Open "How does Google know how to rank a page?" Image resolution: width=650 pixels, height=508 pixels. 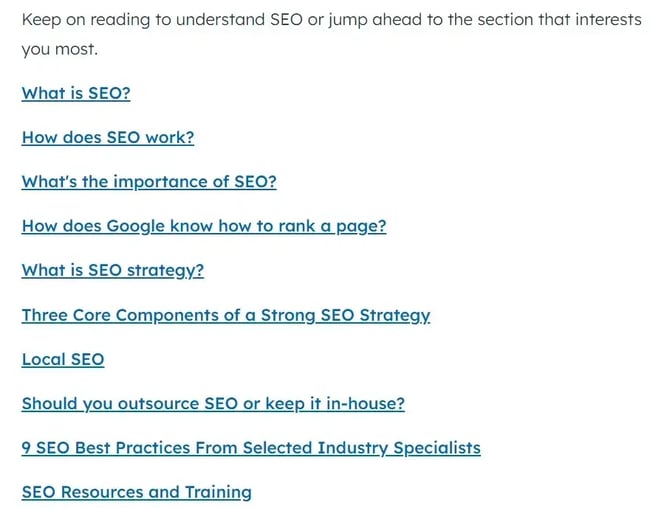(x=204, y=226)
